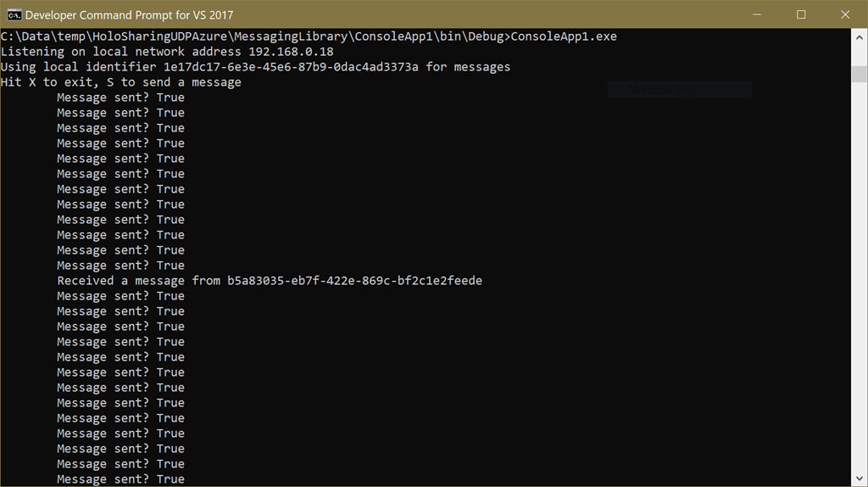Image resolution: width=868 pixels, height=487 pixels.
Task: Click the first 'Message sent? True' line
Action: tap(120, 98)
